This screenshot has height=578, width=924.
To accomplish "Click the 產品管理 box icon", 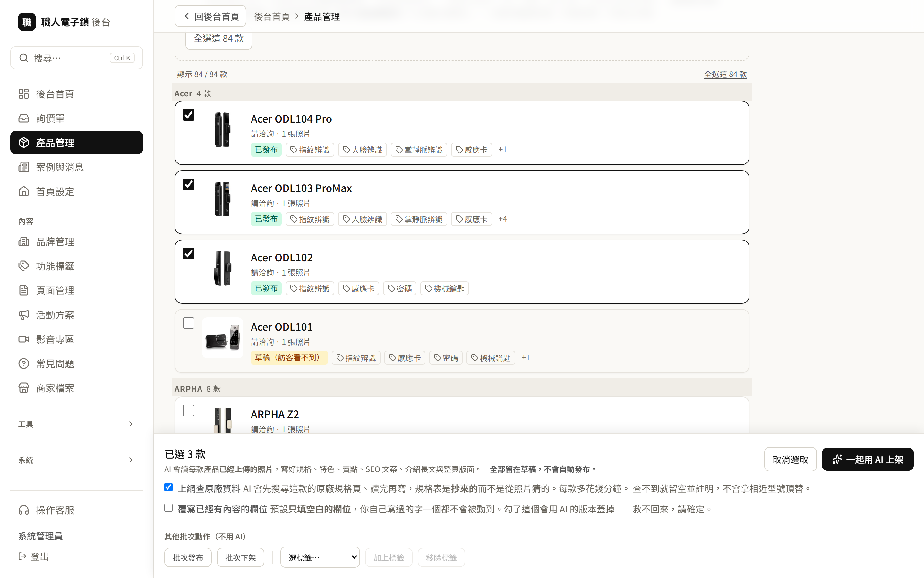I will click(x=24, y=143).
